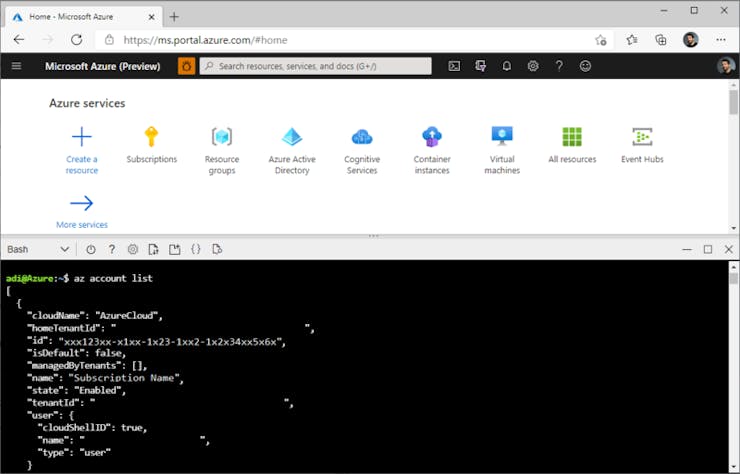Click the "AzureCloud" cloudName value
Screen dimensions: 740x474
point(129,315)
